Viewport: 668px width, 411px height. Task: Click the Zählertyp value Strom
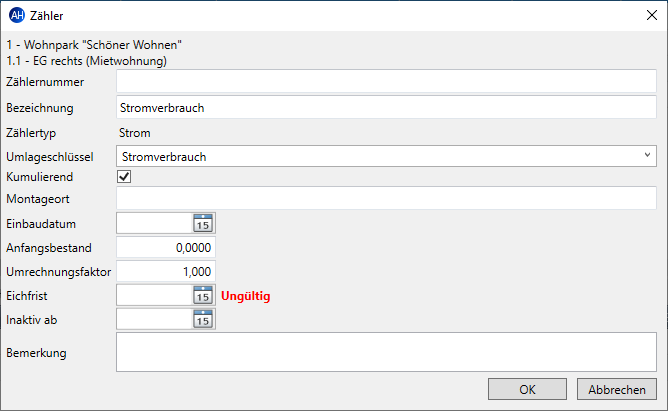click(135, 133)
